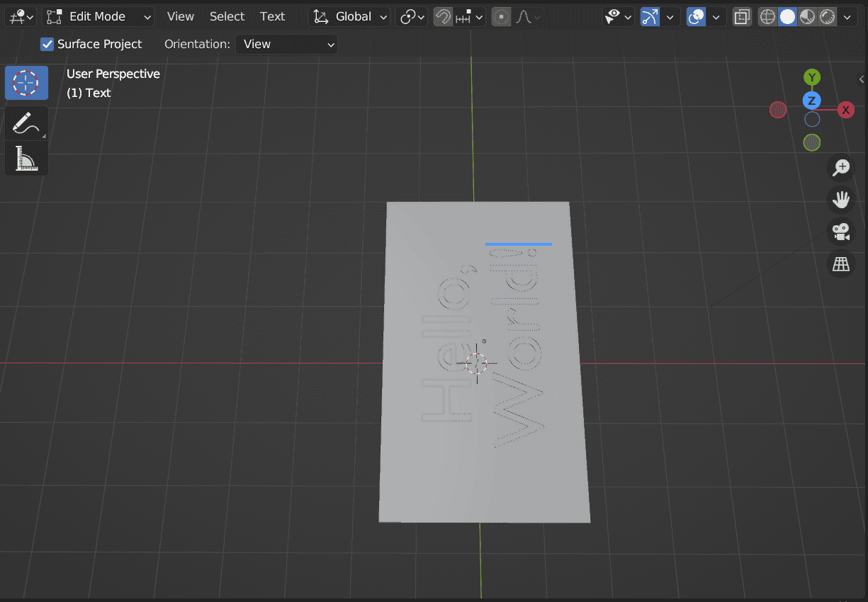Screen dimensions: 868x602
Task: Toggle X-Ray mode
Action: pos(742,16)
